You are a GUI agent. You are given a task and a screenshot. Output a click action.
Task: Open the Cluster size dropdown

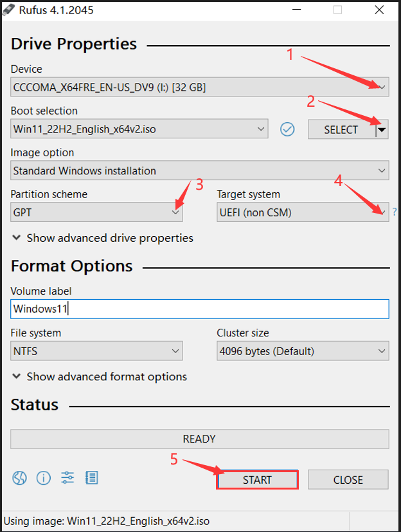coord(303,351)
